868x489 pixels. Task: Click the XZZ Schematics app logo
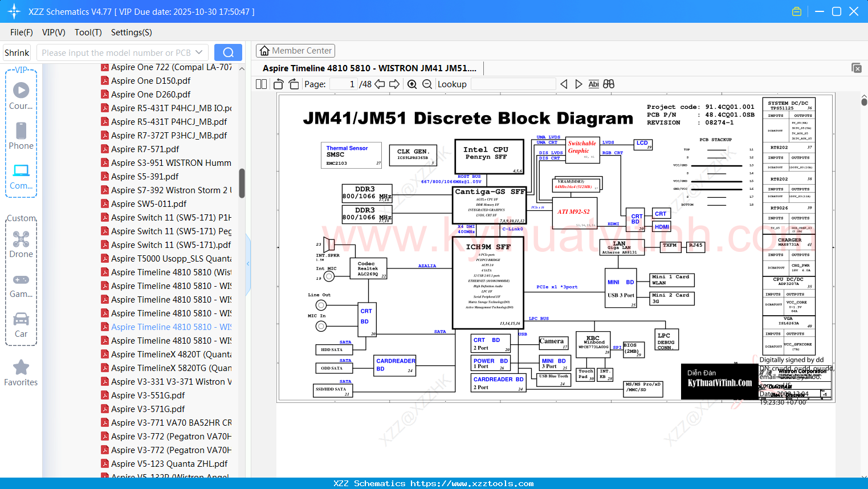[14, 11]
